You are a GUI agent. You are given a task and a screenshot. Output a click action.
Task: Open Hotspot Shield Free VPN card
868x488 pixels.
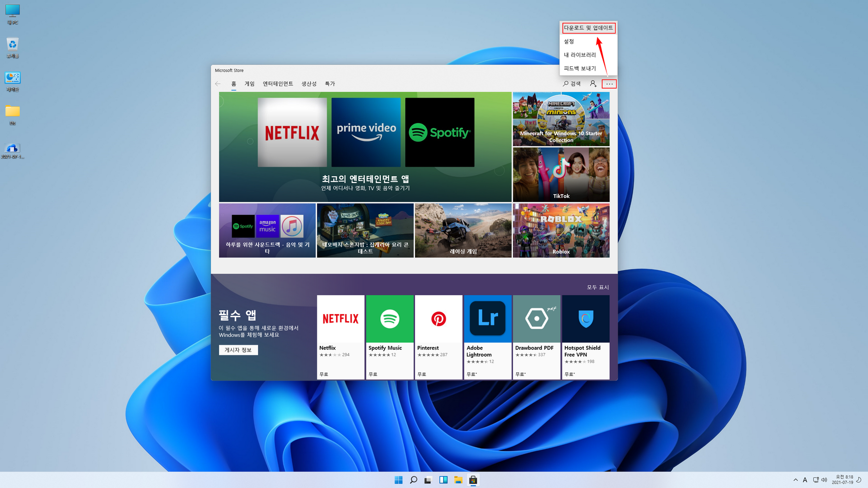[x=586, y=337]
